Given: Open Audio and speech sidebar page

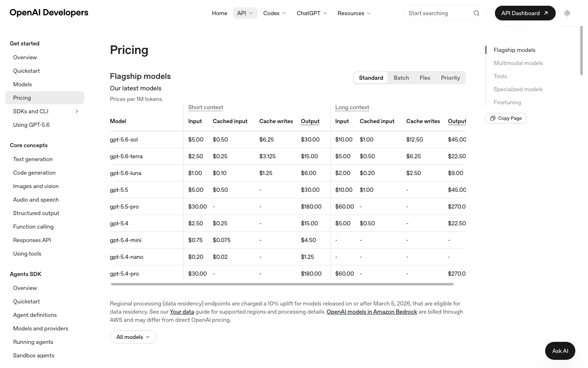Looking at the screenshot, I should [x=45, y=200].
